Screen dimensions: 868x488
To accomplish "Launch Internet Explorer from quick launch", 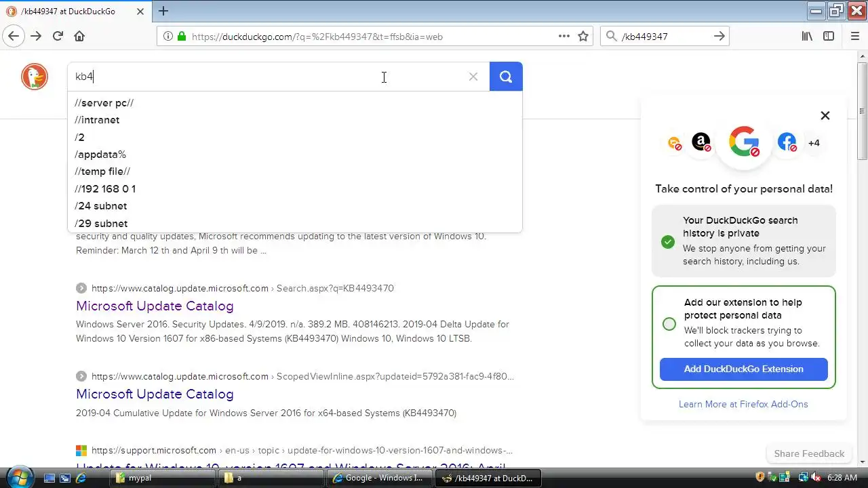I will [81, 478].
